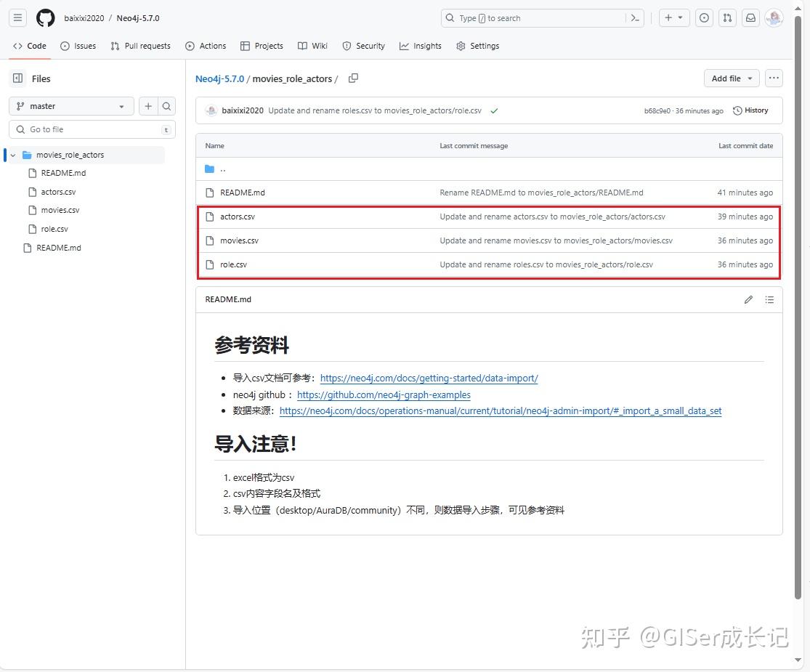The image size is (810, 672).
Task: Collapse the movies_role_actors folder in tree
Action: coord(12,155)
